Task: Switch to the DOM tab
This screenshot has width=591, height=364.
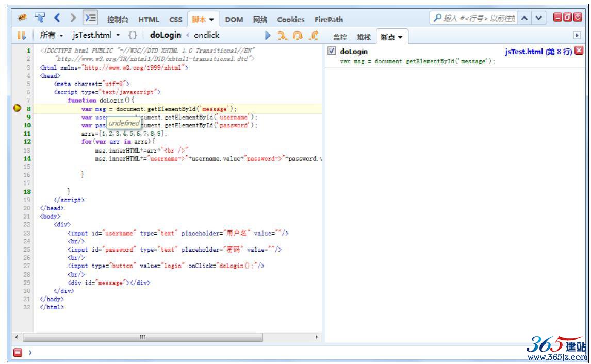Action: coord(234,20)
